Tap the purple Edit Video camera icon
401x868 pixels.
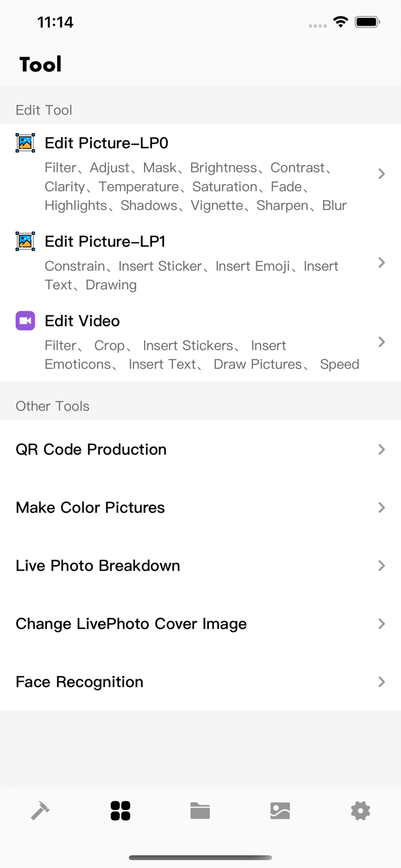pos(25,321)
